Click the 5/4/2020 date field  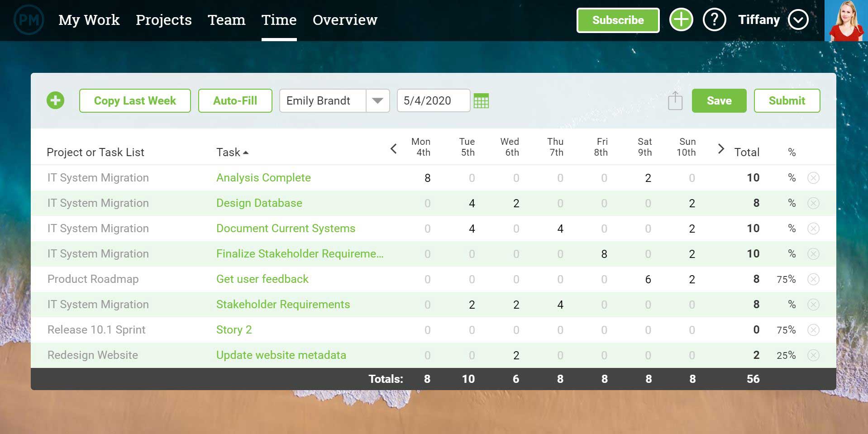pos(433,100)
